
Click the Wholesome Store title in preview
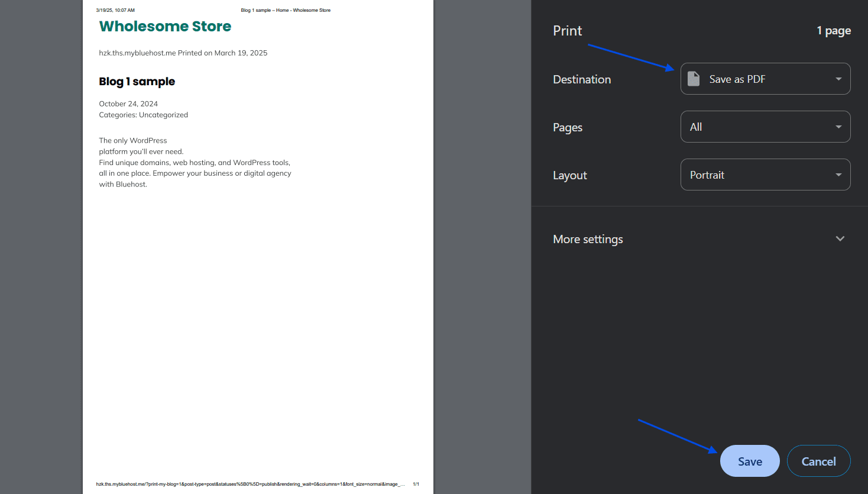165,27
